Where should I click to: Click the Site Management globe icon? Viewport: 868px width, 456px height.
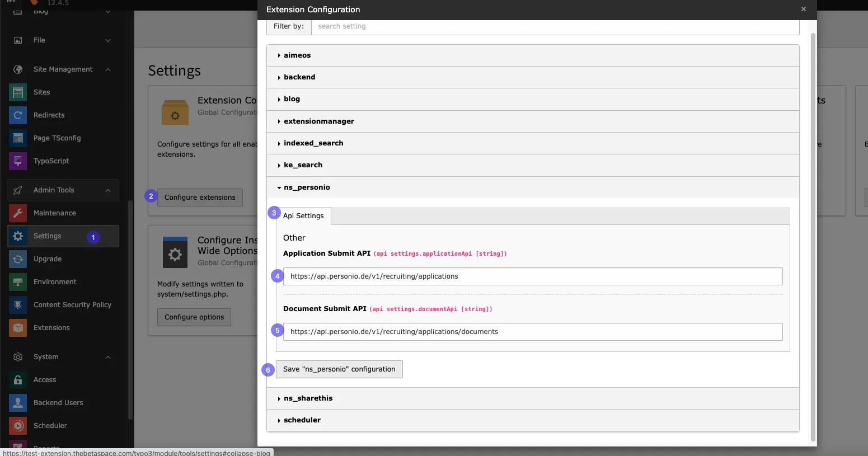click(18, 69)
